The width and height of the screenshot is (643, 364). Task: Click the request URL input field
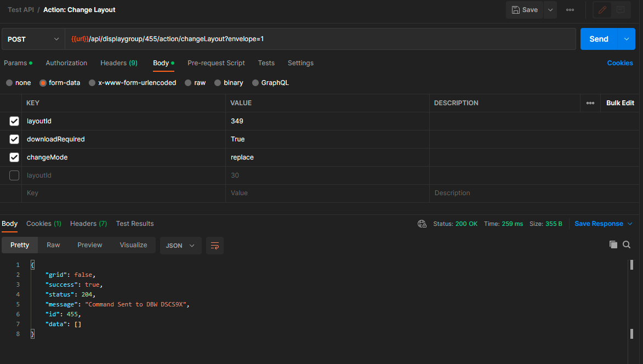pos(320,39)
